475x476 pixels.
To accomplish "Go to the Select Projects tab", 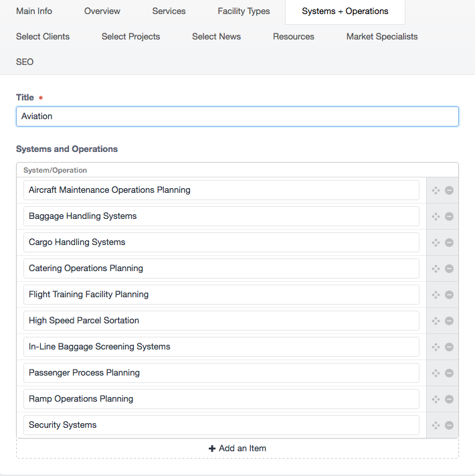I will click(130, 36).
